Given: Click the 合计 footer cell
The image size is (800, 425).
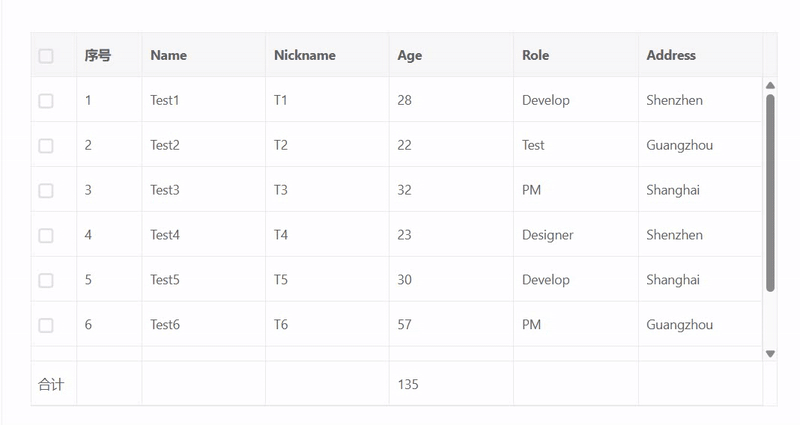Looking at the screenshot, I should tap(51, 385).
